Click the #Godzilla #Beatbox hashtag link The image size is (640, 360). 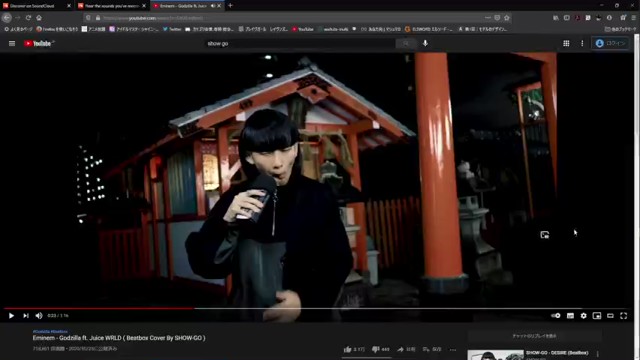[x=50, y=331]
